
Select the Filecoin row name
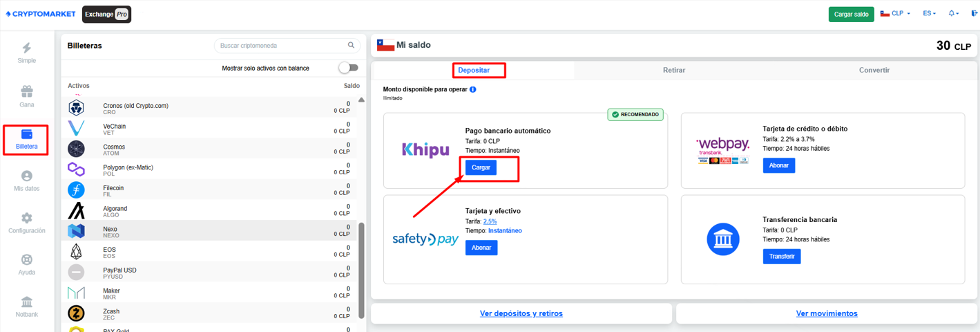click(113, 188)
